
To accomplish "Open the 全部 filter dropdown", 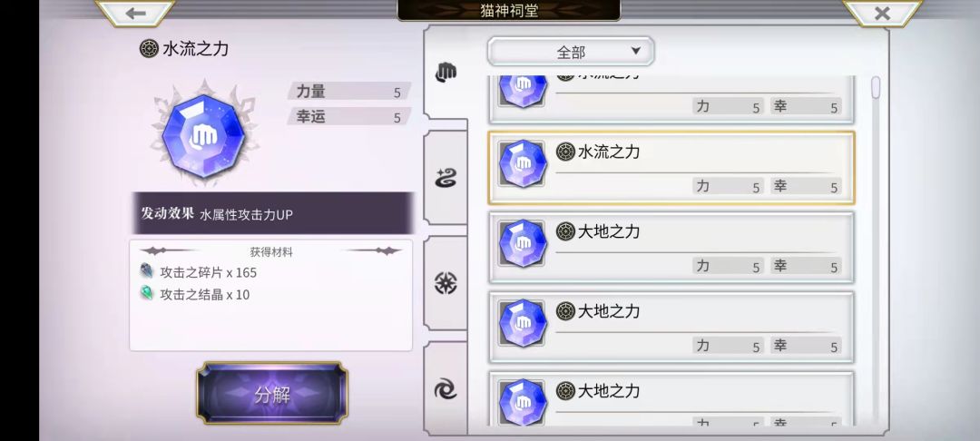I will [571, 51].
